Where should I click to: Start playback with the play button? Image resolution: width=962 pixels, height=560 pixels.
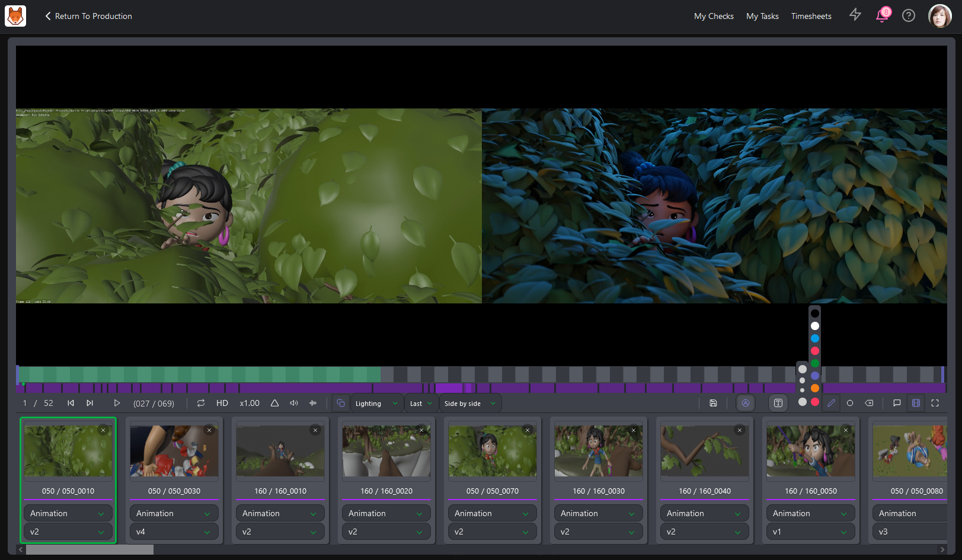(117, 403)
